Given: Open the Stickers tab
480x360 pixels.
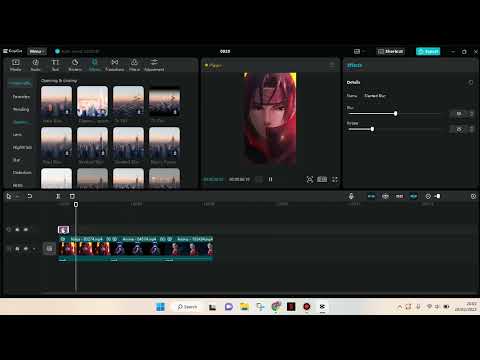Looking at the screenshot, I should pos(75,65).
